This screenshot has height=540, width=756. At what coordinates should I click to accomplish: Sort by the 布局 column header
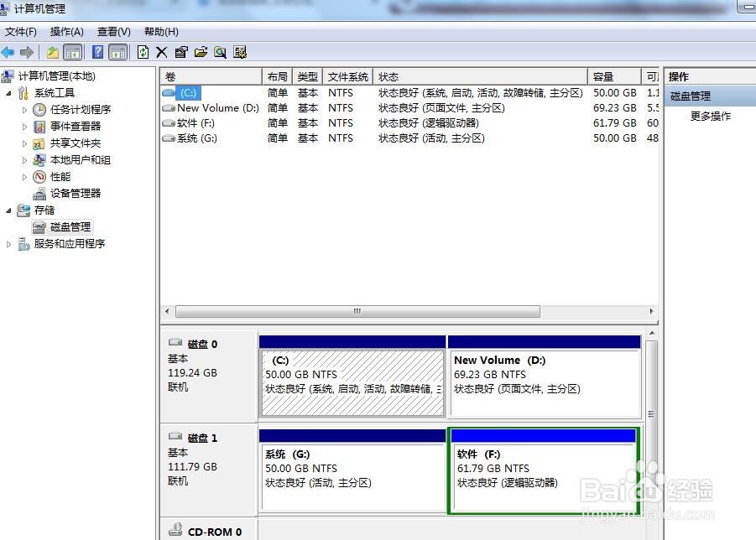point(277,76)
